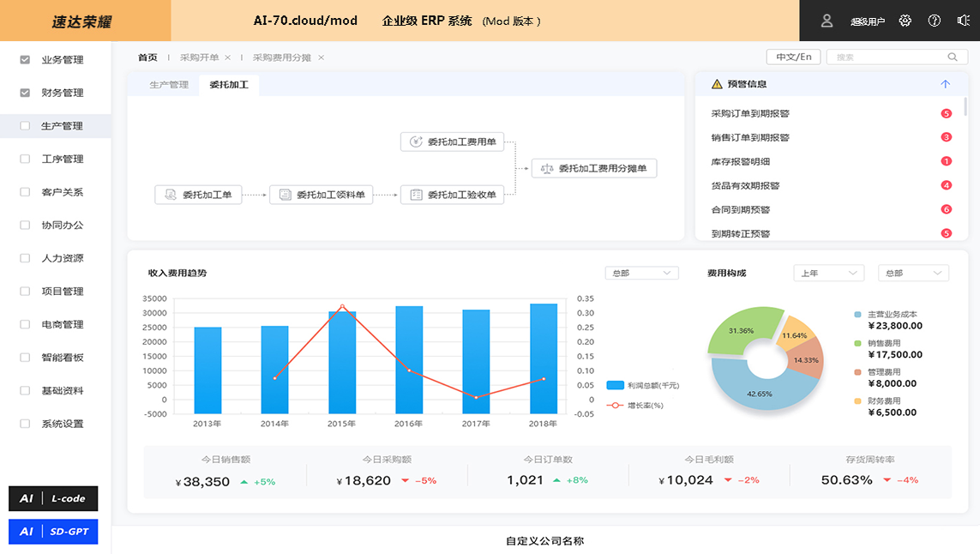Viewport: 980px width, 554px height.
Task: Click the help question mark icon
Action: tap(935, 21)
